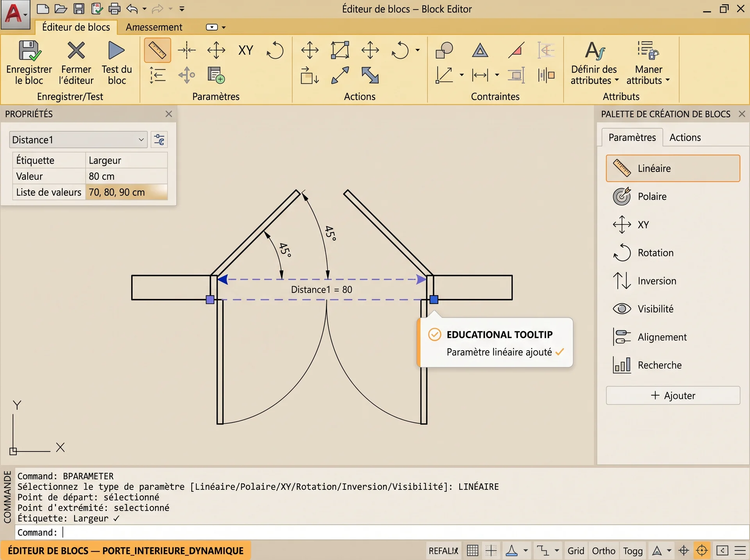Click the Command input line

pos(382,532)
